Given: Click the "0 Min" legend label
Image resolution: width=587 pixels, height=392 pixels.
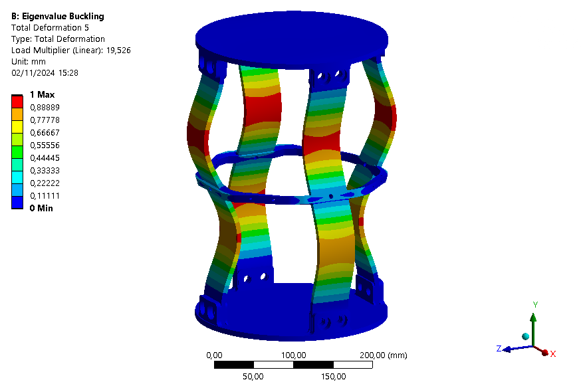Looking at the screenshot, I should [x=41, y=208].
